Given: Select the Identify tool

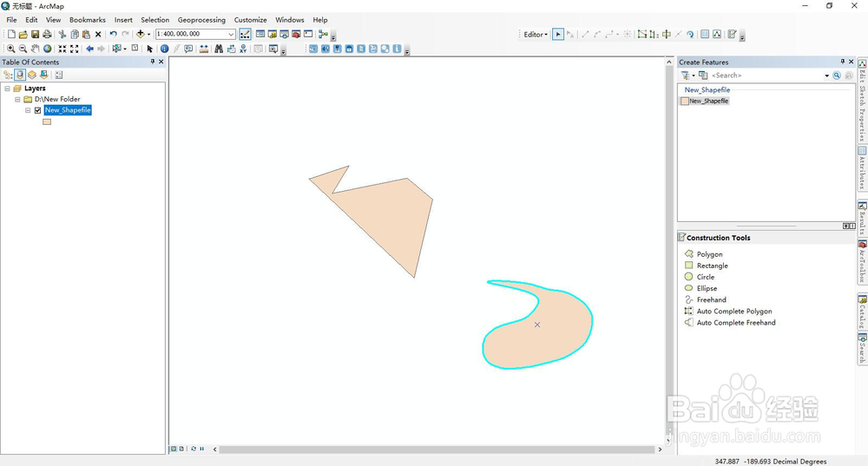Looking at the screenshot, I should [164, 49].
